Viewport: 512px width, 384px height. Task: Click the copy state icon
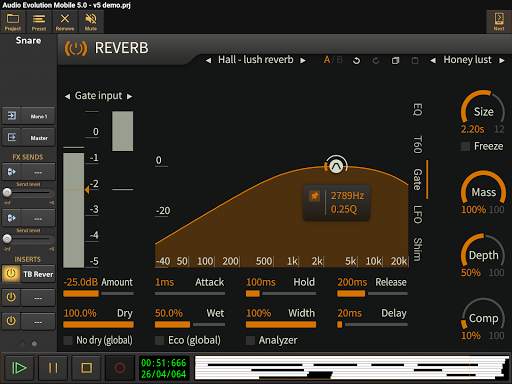pos(395,60)
